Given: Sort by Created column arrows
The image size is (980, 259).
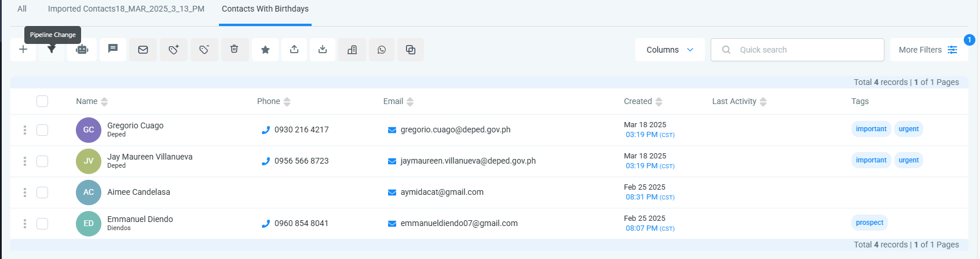Looking at the screenshot, I should point(659,102).
